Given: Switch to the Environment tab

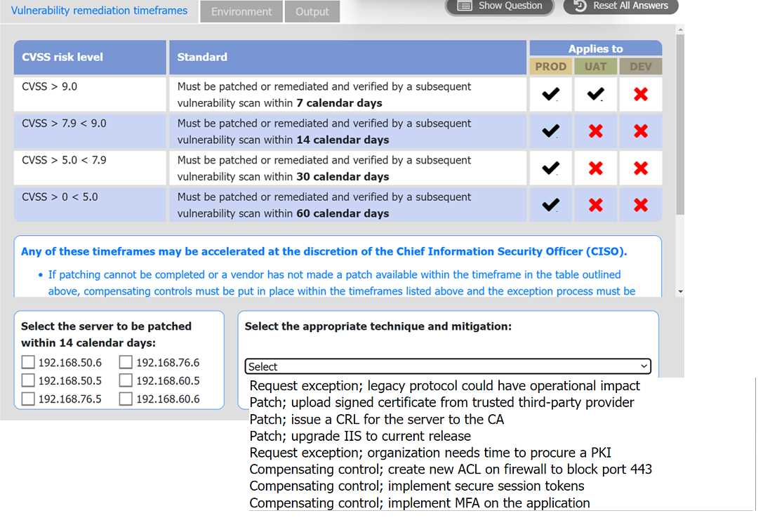Looking at the screenshot, I should pos(241,11).
